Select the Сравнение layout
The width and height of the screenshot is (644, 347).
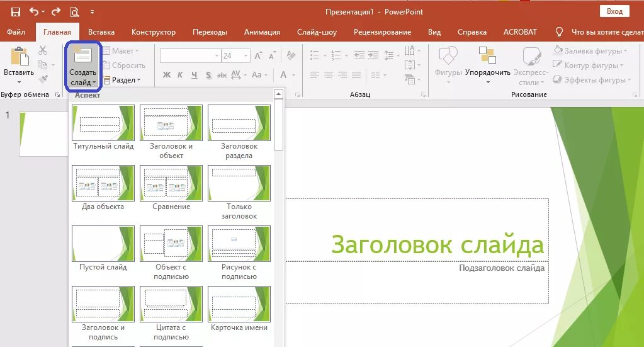click(171, 188)
